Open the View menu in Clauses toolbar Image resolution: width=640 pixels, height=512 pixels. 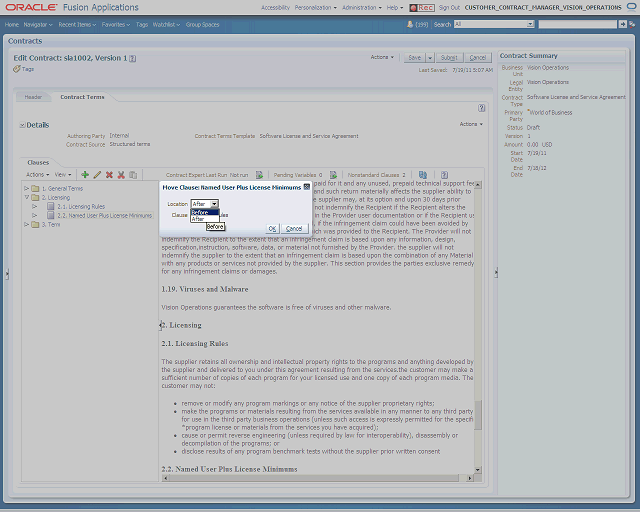point(63,175)
